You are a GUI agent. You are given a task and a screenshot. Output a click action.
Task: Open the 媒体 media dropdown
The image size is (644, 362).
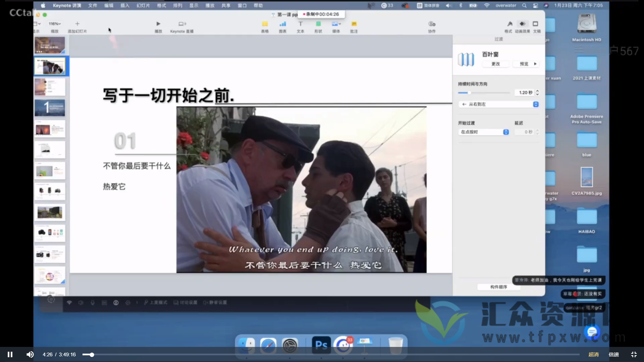(336, 24)
